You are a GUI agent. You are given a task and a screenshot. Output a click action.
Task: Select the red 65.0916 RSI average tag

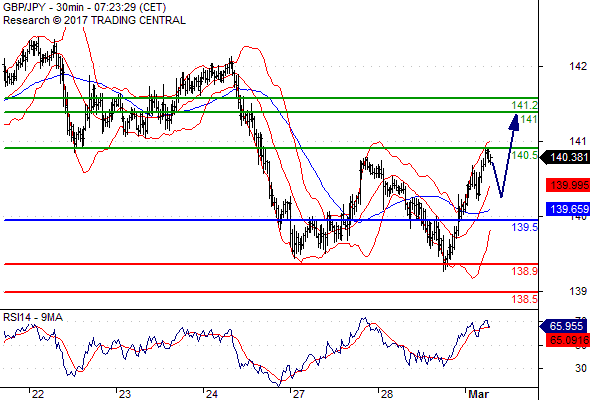(x=568, y=340)
